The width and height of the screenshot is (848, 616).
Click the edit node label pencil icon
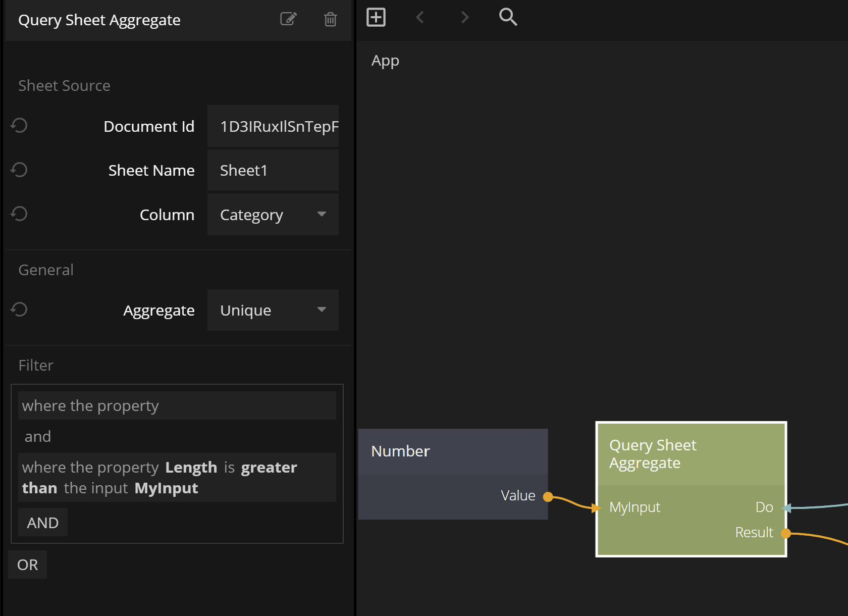(x=288, y=19)
